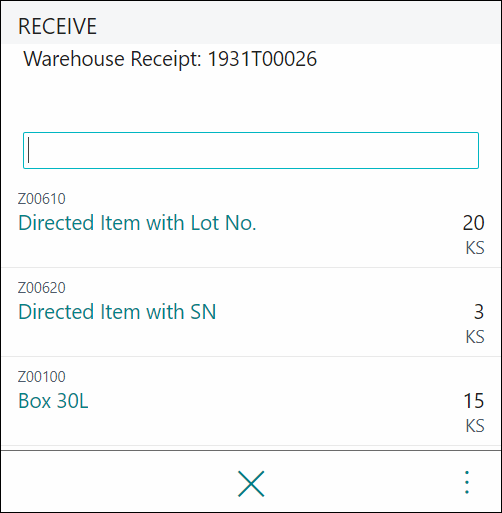The height and width of the screenshot is (513, 502).
Task: Select the Box 30L item line
Action: point(53,401)
